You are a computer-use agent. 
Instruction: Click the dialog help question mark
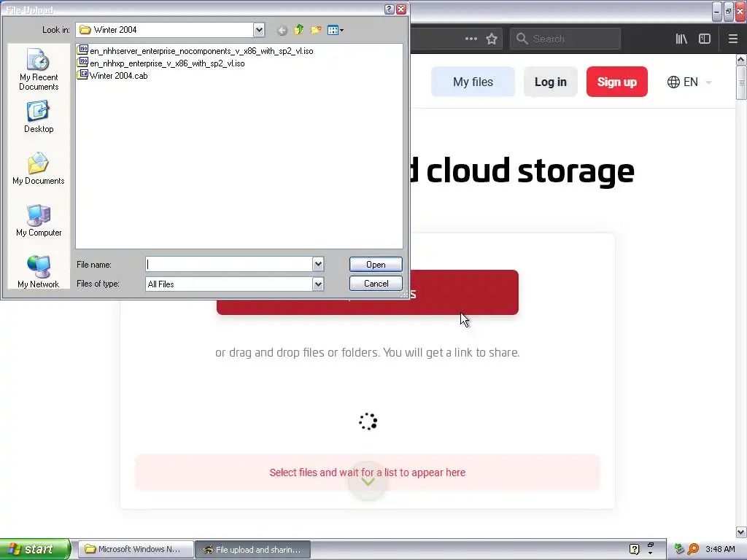[x=390, y=9]
